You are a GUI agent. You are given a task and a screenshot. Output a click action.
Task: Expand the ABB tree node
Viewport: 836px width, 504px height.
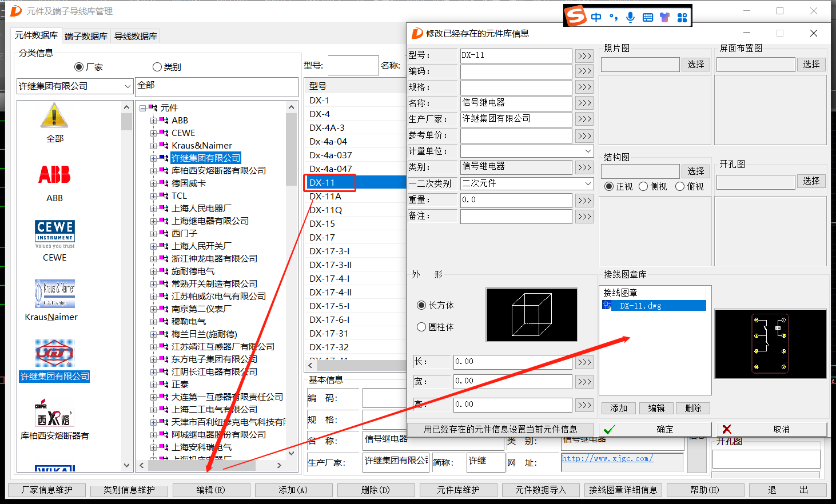click(x=153, y=121)
